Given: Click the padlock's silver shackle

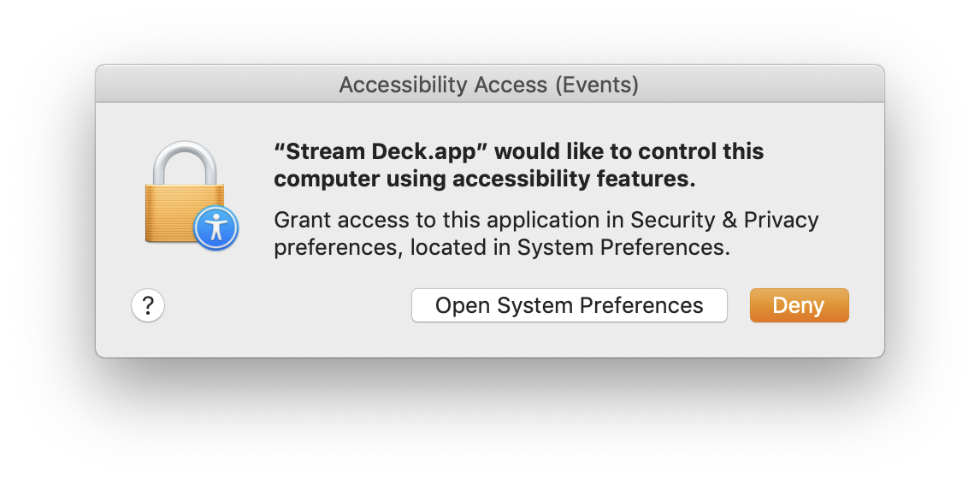Looking at the screenshot, I should coord(185,162).
